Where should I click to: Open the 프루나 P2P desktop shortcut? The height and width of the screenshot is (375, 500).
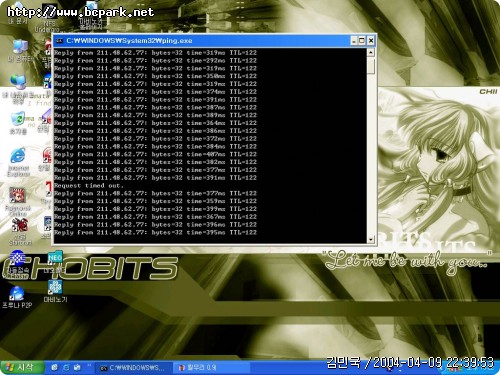click(x=17, y=296)
